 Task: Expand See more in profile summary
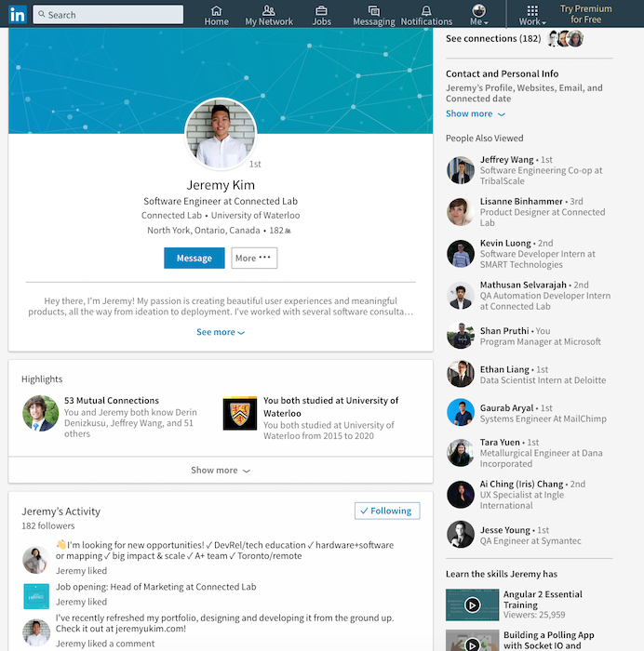coord(221,332)
